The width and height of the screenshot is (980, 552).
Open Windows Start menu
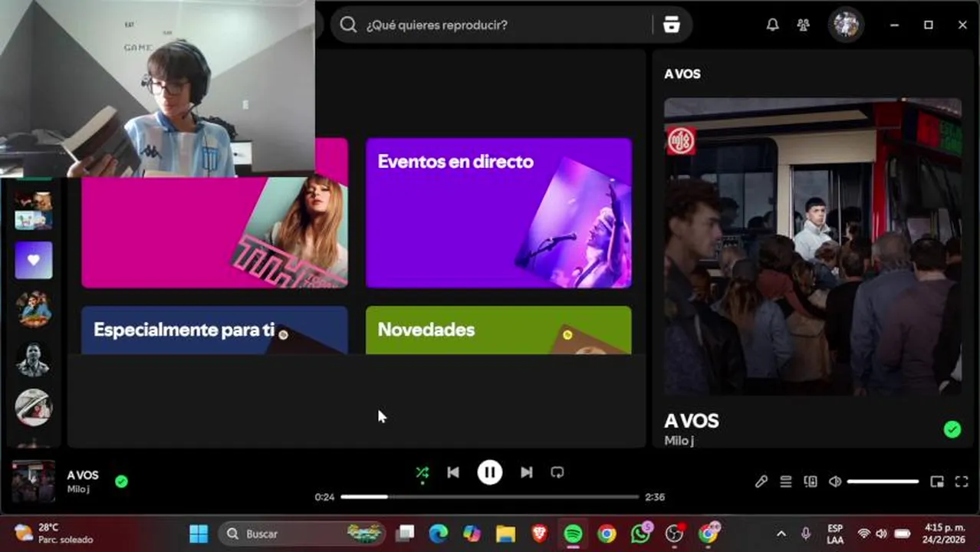pos(199,534)
